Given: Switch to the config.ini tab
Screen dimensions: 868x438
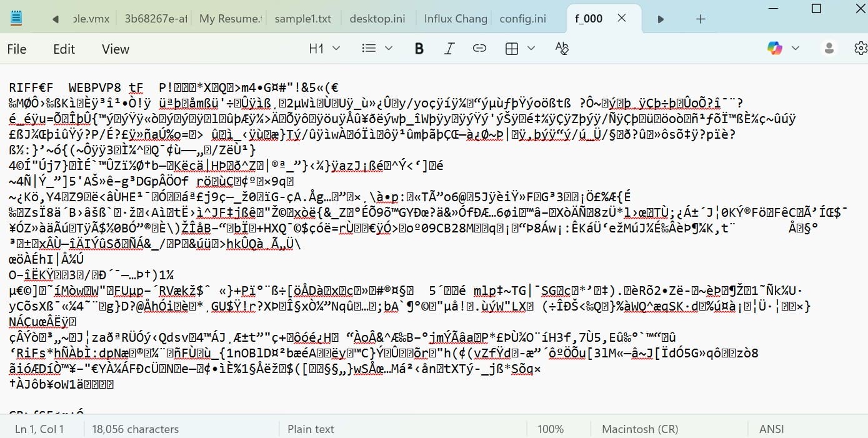Looking at the screenshot, I should 522,19.
